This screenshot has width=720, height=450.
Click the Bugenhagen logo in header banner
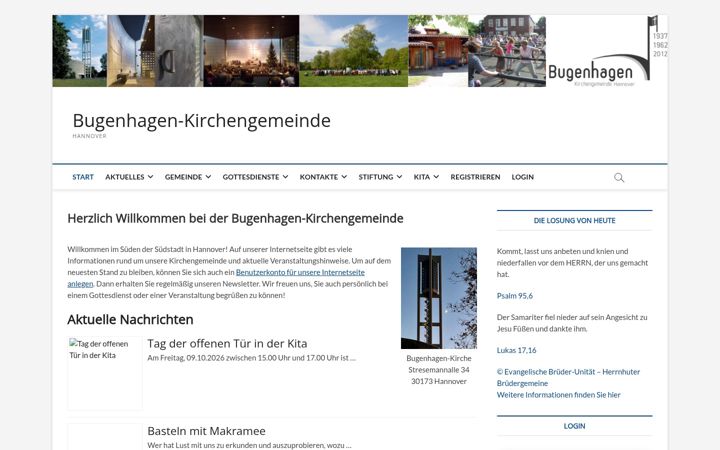[x=606, y=51]
